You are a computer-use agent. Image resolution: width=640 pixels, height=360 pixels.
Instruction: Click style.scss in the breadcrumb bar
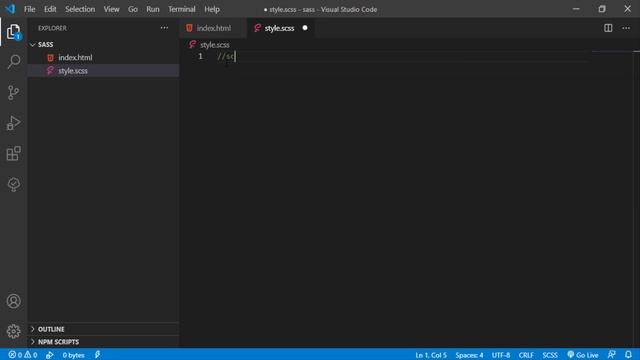[x=215, y=45]
